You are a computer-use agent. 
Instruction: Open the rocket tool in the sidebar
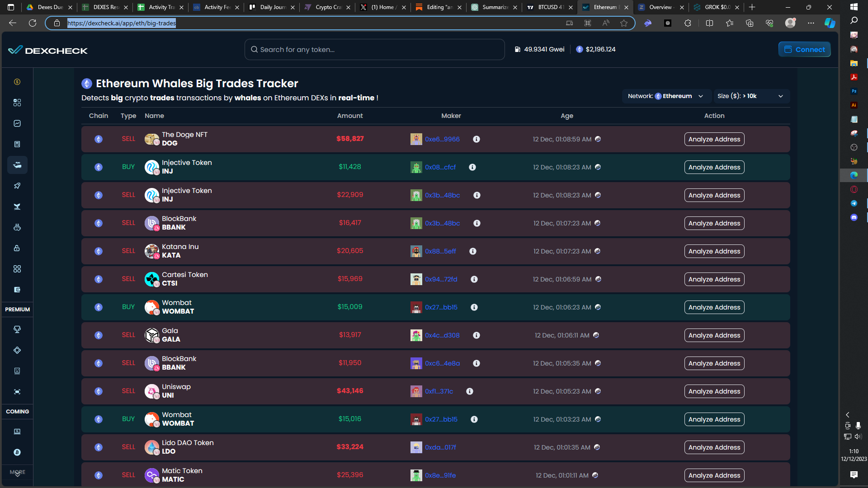pyautogui.click(x=17, y=186)
